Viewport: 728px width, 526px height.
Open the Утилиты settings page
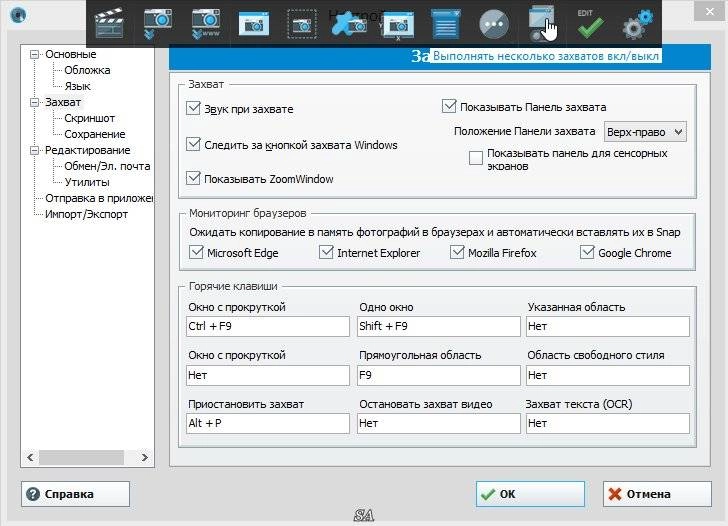point(87,182)
